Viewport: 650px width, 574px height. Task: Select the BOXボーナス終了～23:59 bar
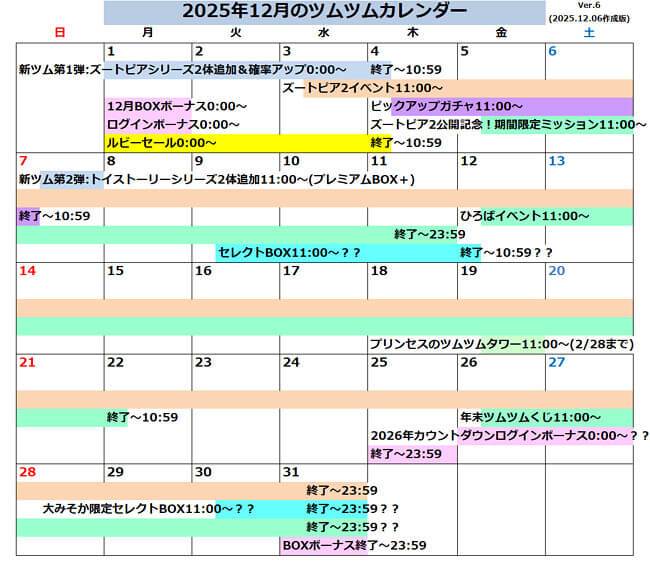point(355,545)
